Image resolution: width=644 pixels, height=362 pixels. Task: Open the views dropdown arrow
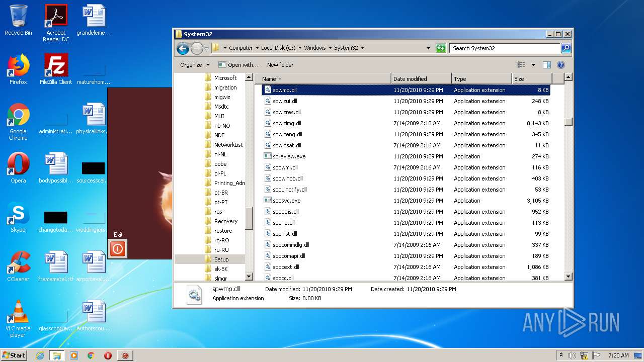click(x=533, y=65)
